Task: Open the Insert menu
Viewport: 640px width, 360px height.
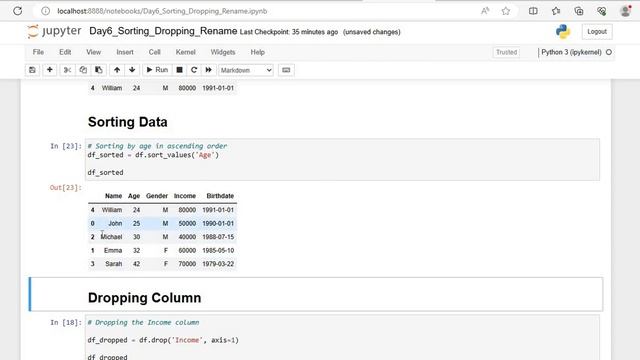Action: (x=125, y=52)
